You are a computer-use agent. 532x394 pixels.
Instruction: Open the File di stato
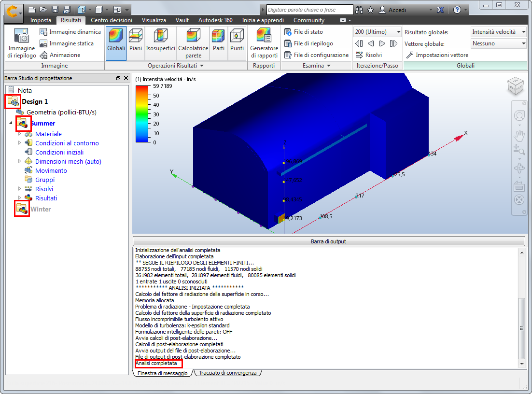[303, 32]
